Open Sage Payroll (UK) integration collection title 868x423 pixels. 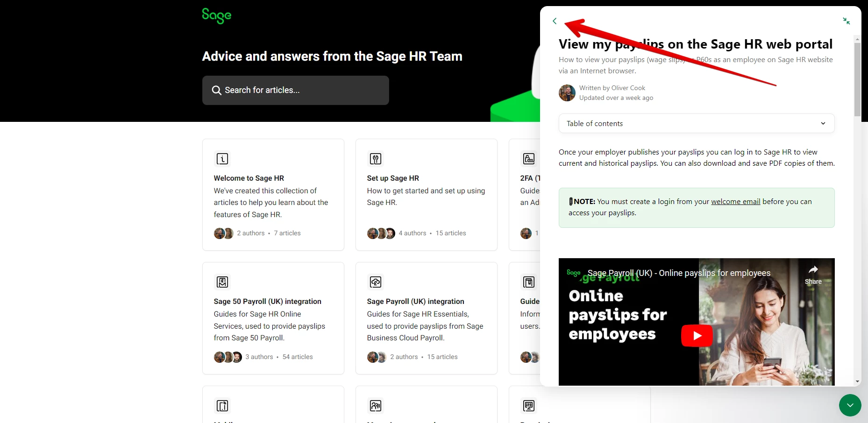pos(415,302)
